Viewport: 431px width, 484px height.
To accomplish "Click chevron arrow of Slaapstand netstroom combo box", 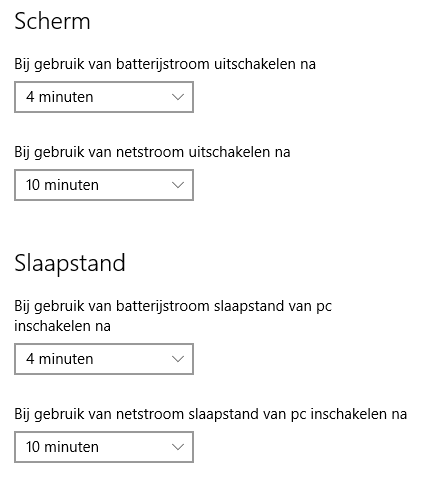I will point(178,447).
